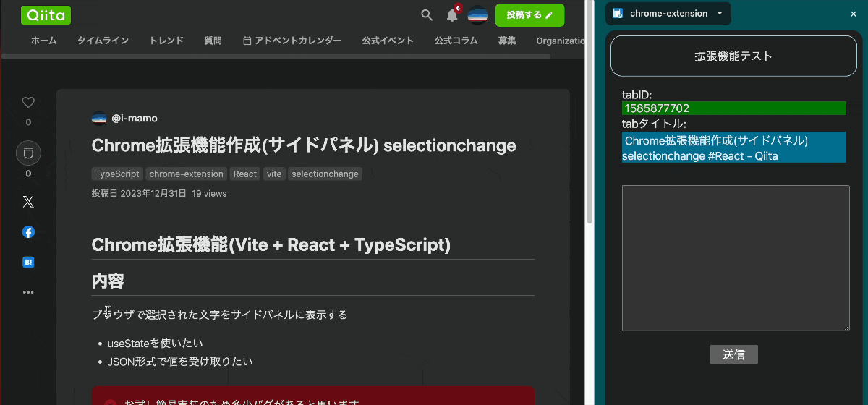
Task: Open author @i-mamo profile link
Action: click(135, 118)
